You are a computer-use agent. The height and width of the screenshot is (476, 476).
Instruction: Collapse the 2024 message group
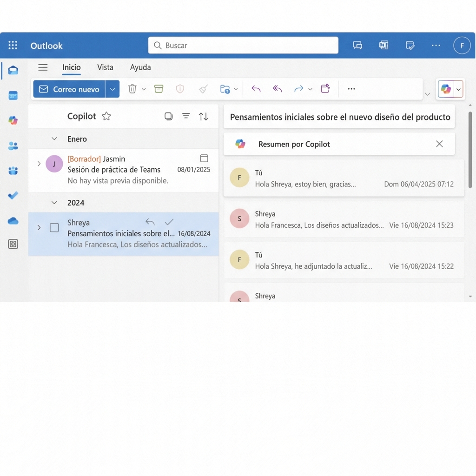click(54, 203)
